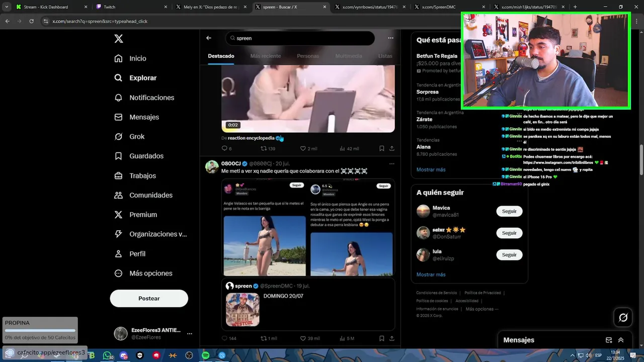The image size is (644, 362).
Task: Expand the Mensajes drawer with chevrons
Action: tap(621, 340)
